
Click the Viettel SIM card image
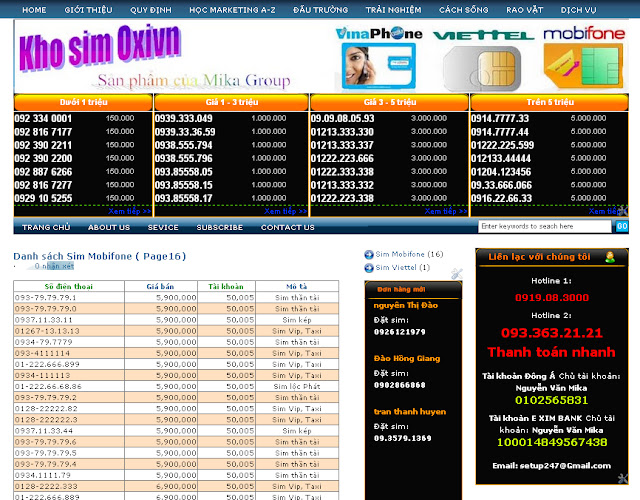(482, 68)
